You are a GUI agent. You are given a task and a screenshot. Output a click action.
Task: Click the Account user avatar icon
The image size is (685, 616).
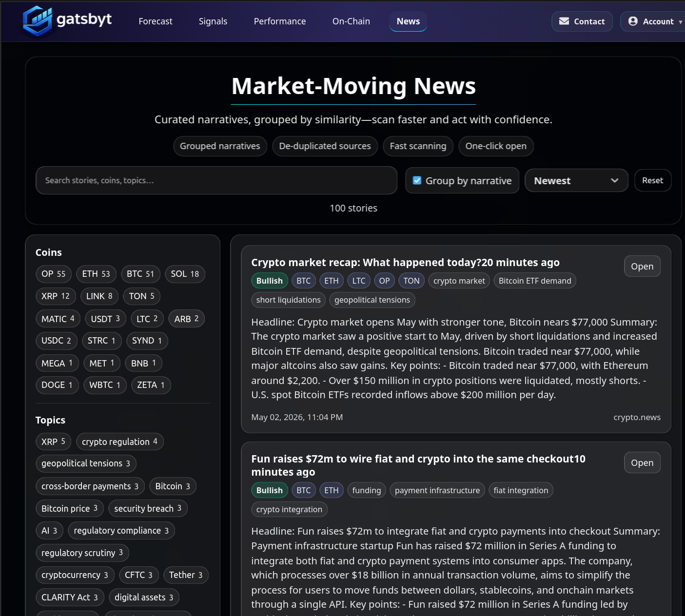coord(633,21)
